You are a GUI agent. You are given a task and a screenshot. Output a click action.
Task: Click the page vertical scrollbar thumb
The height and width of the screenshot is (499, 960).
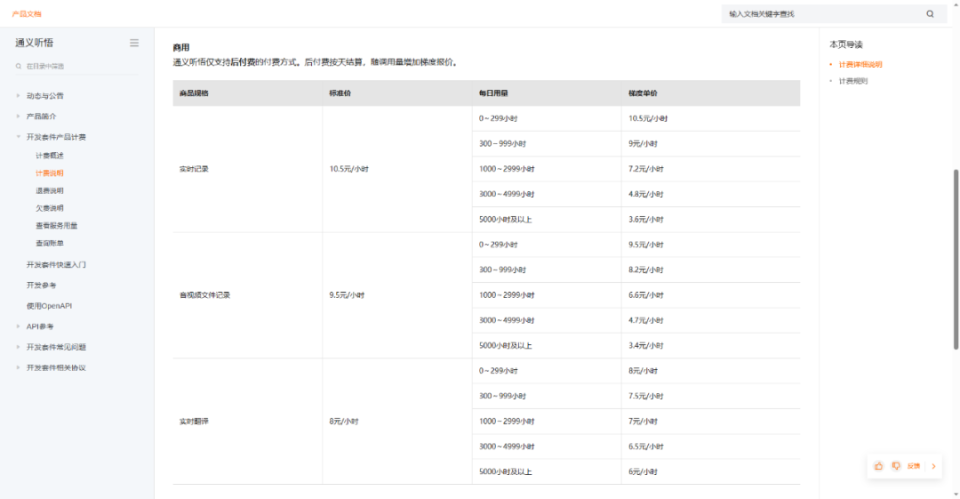[955, 260]
